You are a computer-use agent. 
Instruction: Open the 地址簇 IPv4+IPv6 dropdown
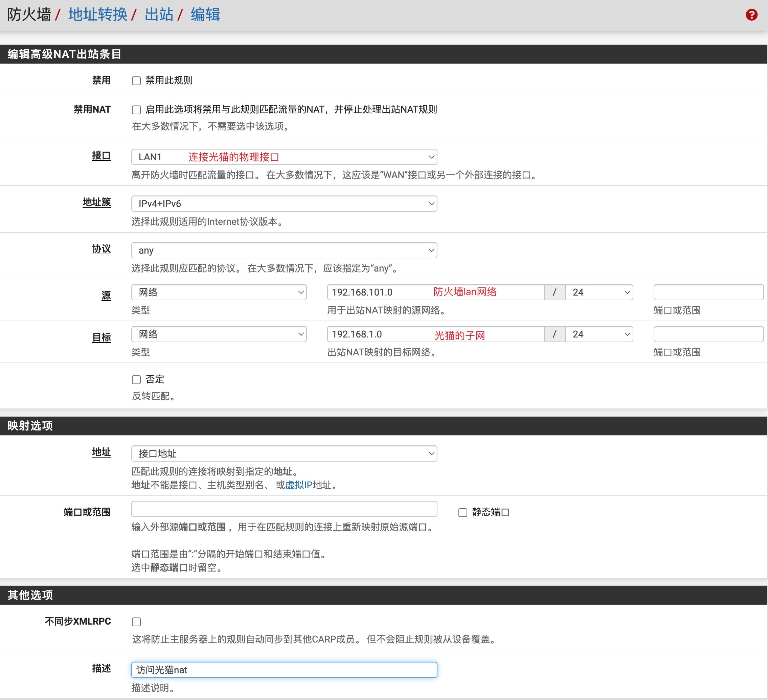[284, 204]
